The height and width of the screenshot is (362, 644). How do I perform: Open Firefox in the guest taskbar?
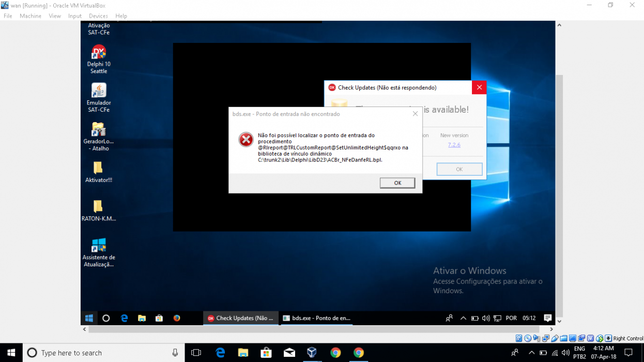pyautogui.click(x=177, y=318)
